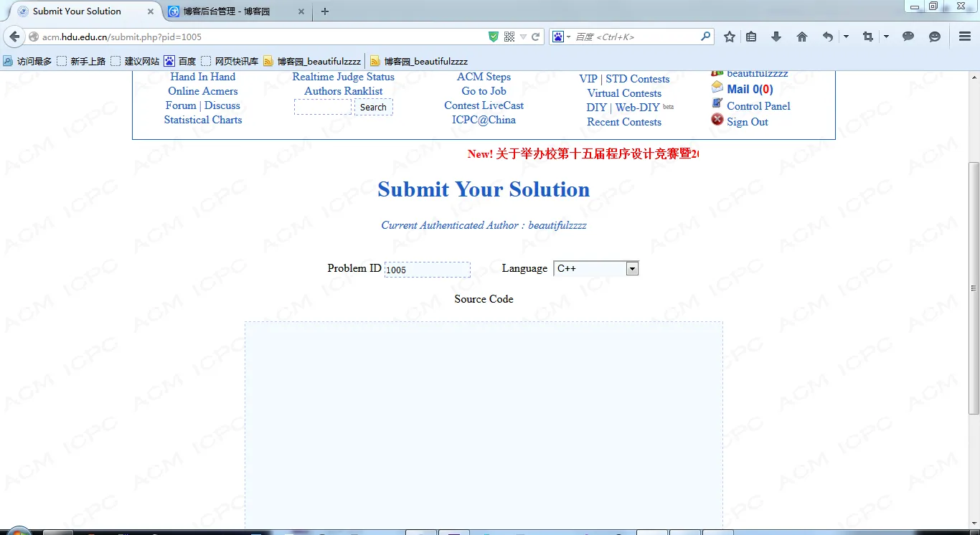Open the STD Contests link
This screenshot has height=535, width=980.
638,79
